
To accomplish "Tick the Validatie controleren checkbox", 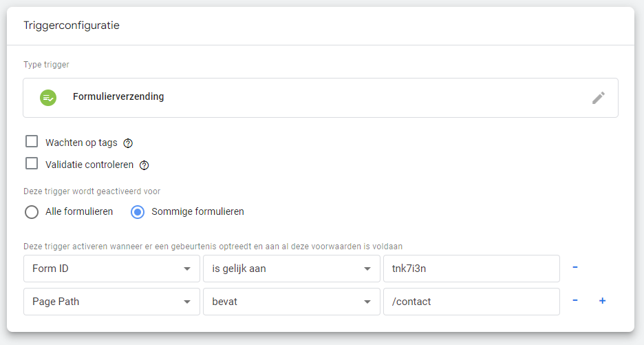I will [x=32, y=164].
